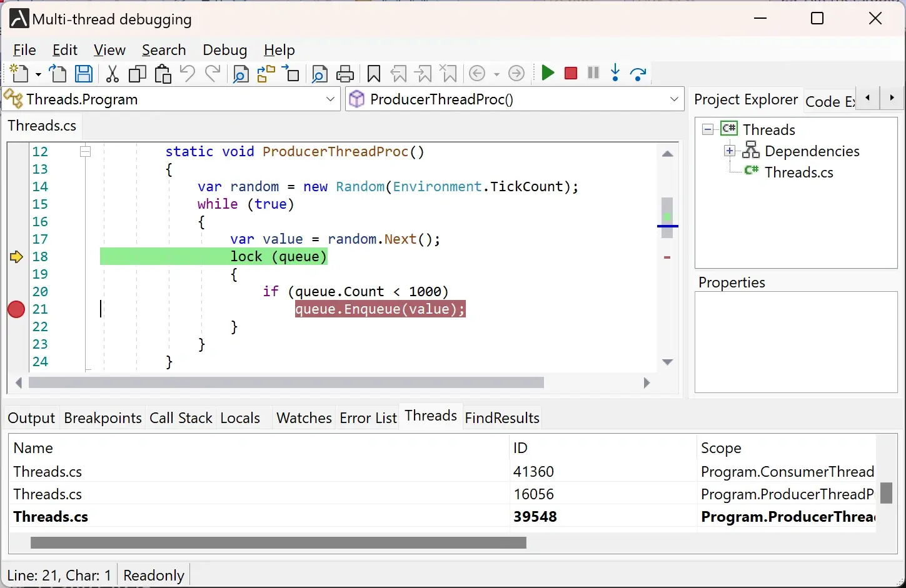The width and height of the screenshot is (906, 588).
Task: Undo the last edit
Action: pyautogui.click(x=187, y=73)
